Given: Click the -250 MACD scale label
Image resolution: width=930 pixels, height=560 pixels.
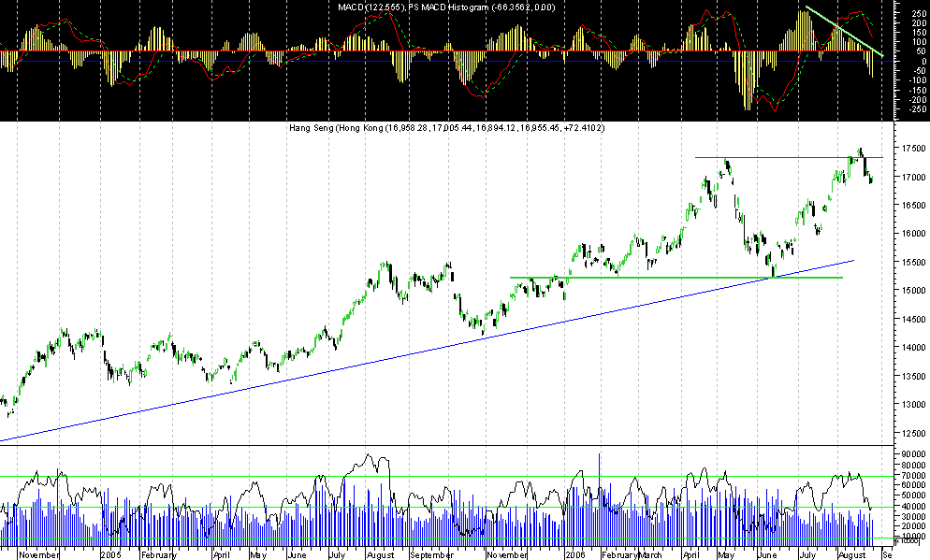Looking at the screenshot, I should click(x=916, y=109).
